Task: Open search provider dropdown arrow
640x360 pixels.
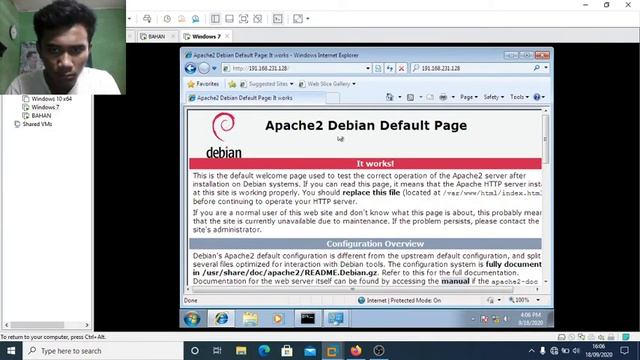Action: click(x=546, y=68)
